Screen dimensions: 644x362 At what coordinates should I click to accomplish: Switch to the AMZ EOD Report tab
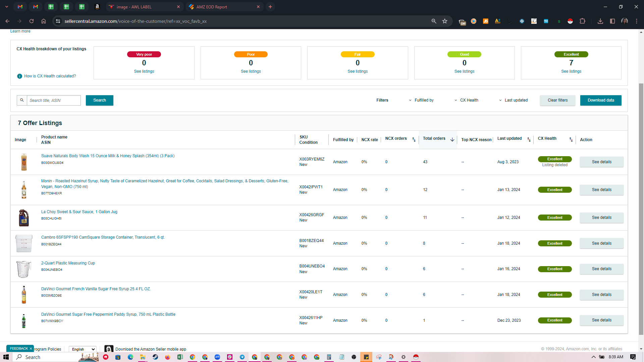click(224, 7)
